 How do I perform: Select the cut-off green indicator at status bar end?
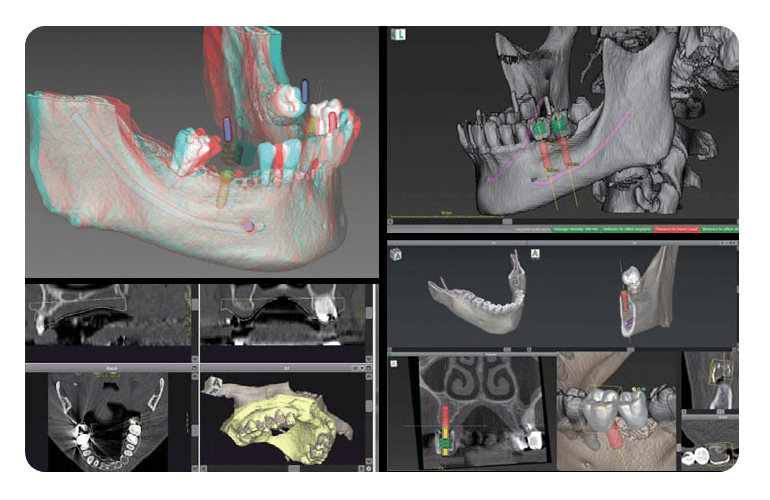[x=719, y=229]
